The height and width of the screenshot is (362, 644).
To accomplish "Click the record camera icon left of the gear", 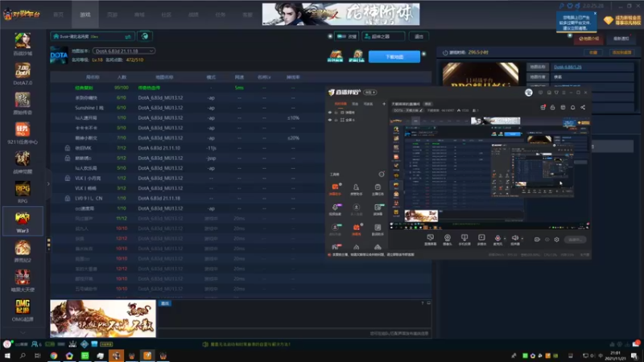I will tap(537, 239).
